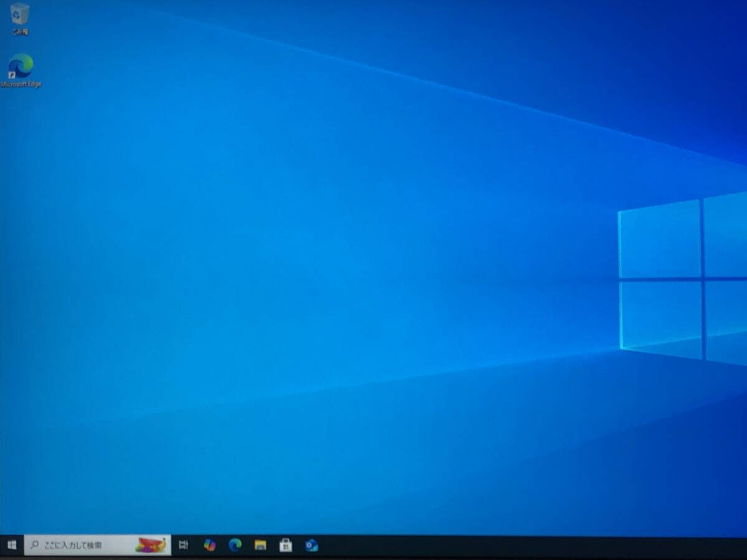This screenshot has width=747, height=560.
Task: Click the taskbar search box
Action: point(98,545)
